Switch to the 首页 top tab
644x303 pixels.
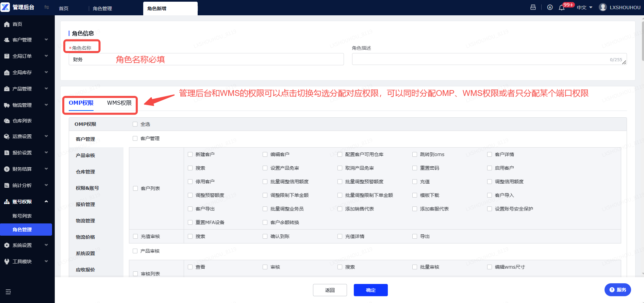coord(64,9)
